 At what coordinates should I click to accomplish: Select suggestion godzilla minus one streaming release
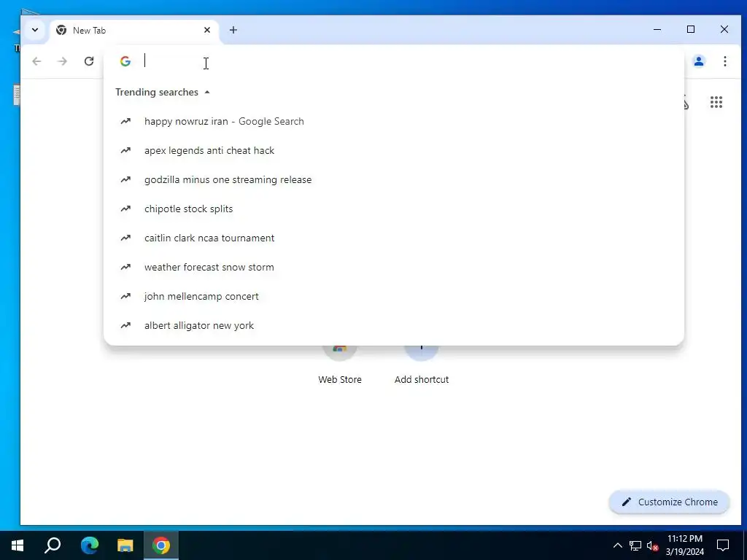click(393, 179)
